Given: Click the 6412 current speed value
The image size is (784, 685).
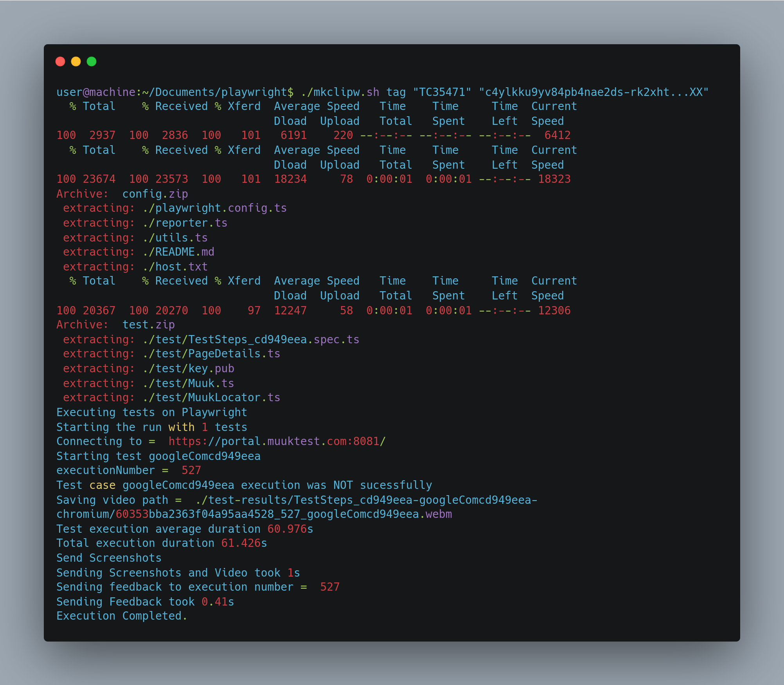Looking at the screenshot, I should pyautogui.click(x=557, y=135).
